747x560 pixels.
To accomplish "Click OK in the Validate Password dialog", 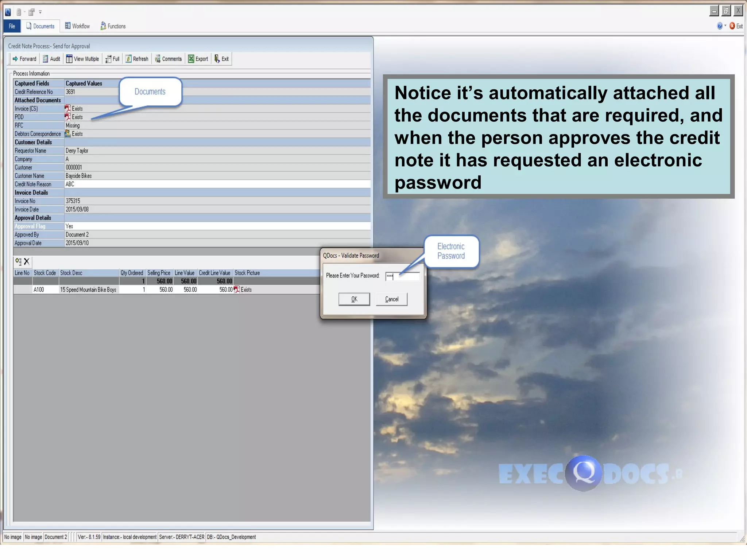I will click(x=354, y=299).
